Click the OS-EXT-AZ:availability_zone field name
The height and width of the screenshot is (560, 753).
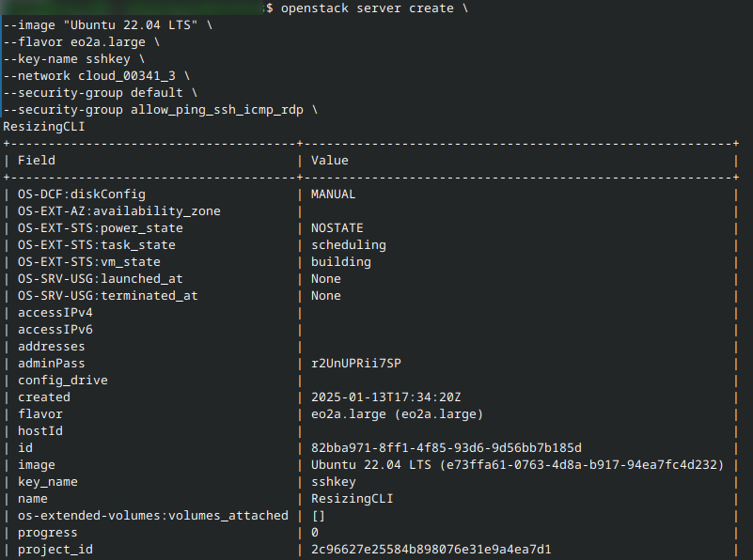[x=119, y=210]
